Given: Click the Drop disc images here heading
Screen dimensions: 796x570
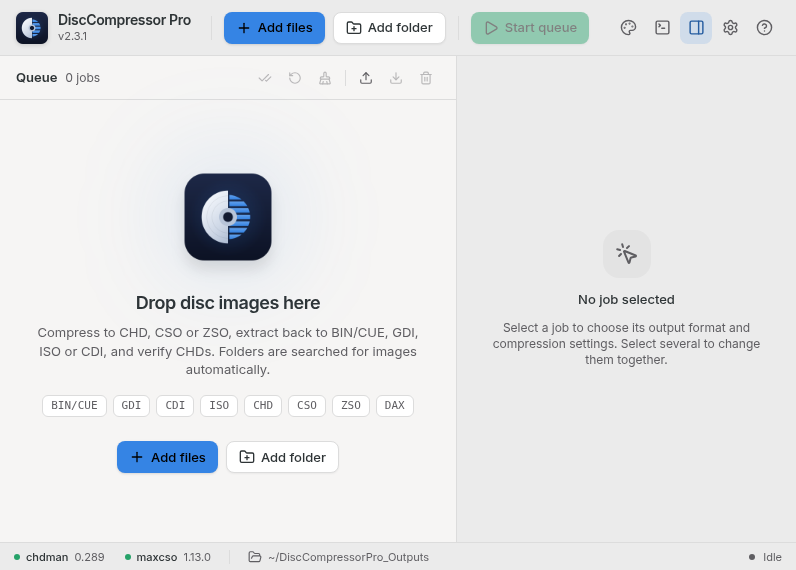Looking at the screenshot, I should [228, 303].
